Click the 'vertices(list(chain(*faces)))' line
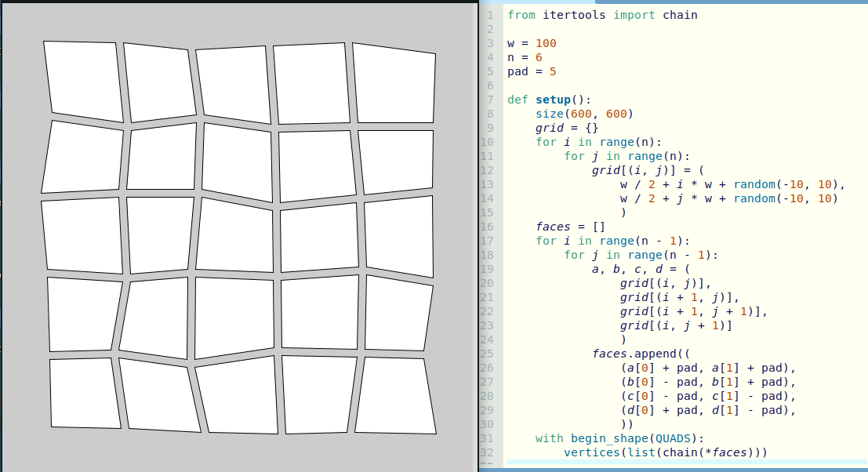868x472 pixels. (666, 452)
